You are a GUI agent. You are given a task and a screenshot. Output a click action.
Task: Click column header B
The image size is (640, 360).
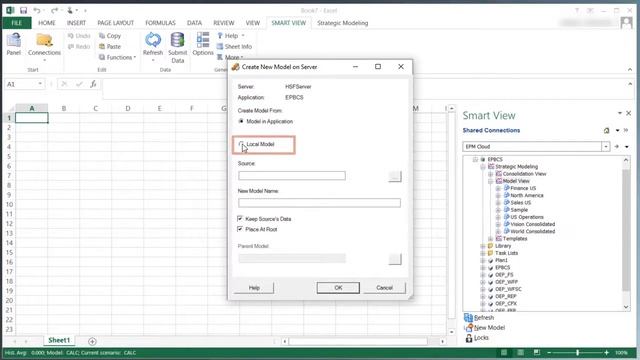64,109
